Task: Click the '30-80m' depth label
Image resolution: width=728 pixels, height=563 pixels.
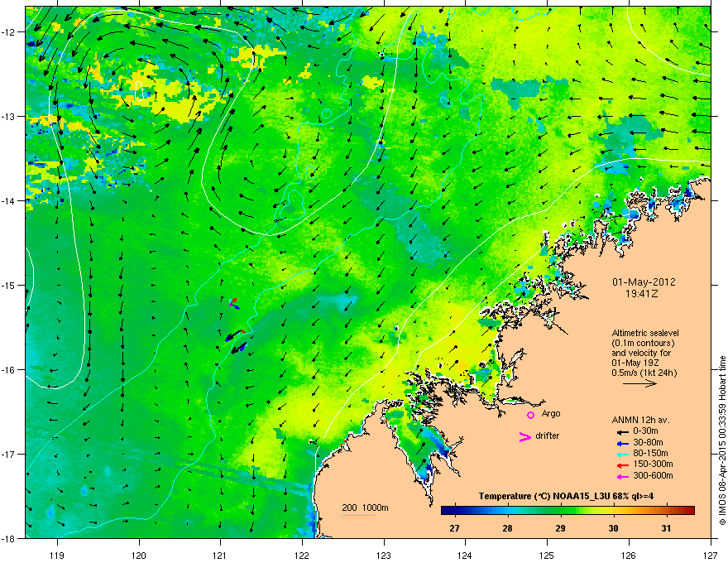Action: pos(648,442)
